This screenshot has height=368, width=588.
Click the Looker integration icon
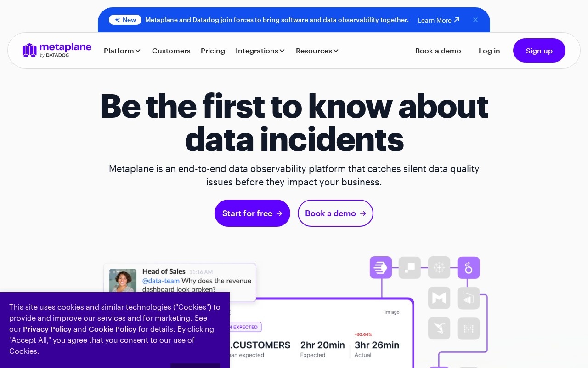click(x=469, y=268)
